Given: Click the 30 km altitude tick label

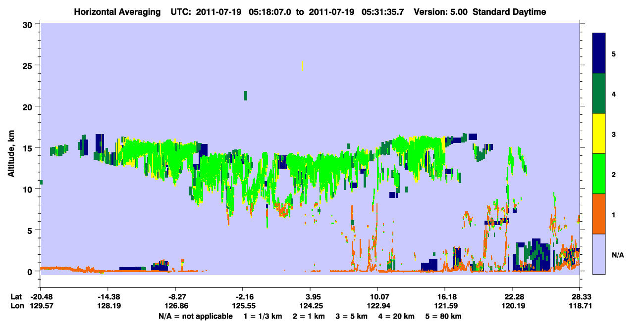Looking at the screenshot, I should click(x=28, y=24).
